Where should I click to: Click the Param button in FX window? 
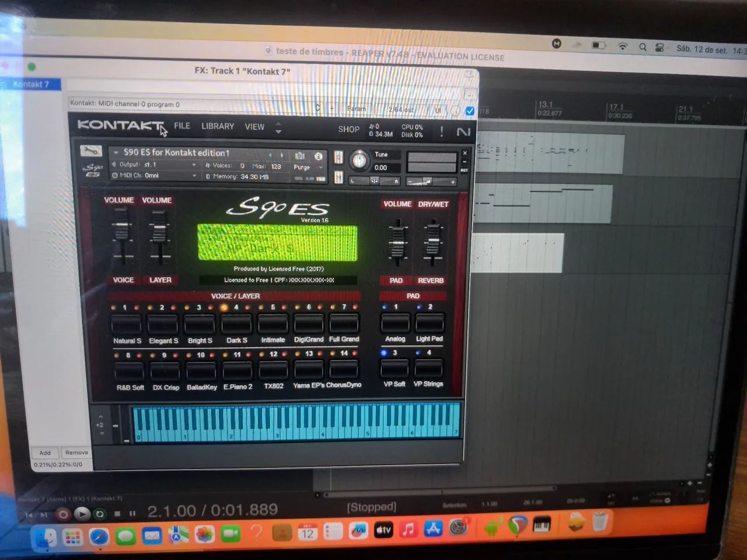point(356,108)
